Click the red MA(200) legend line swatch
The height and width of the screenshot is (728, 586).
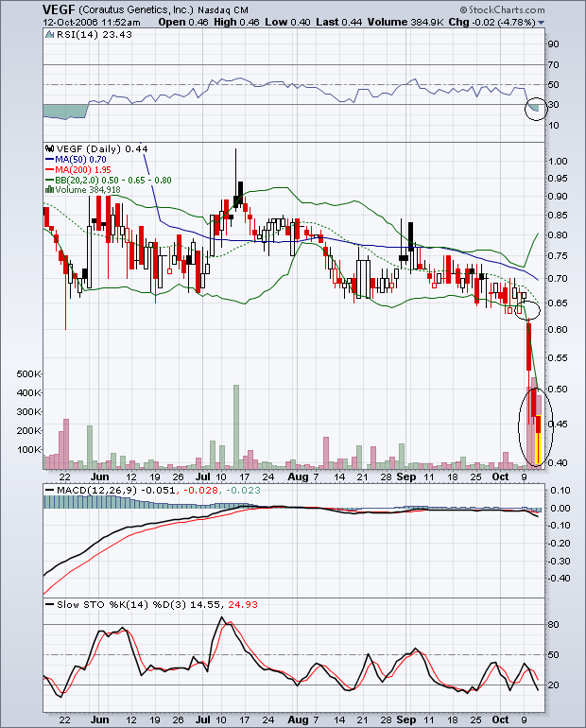click(50, 169)
